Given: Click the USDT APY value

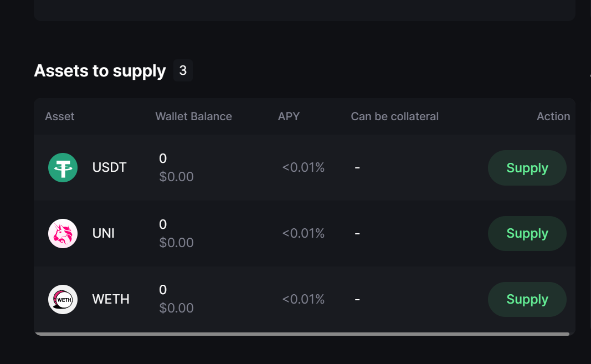Looking at the screenshot, I should tap(303, 167).
